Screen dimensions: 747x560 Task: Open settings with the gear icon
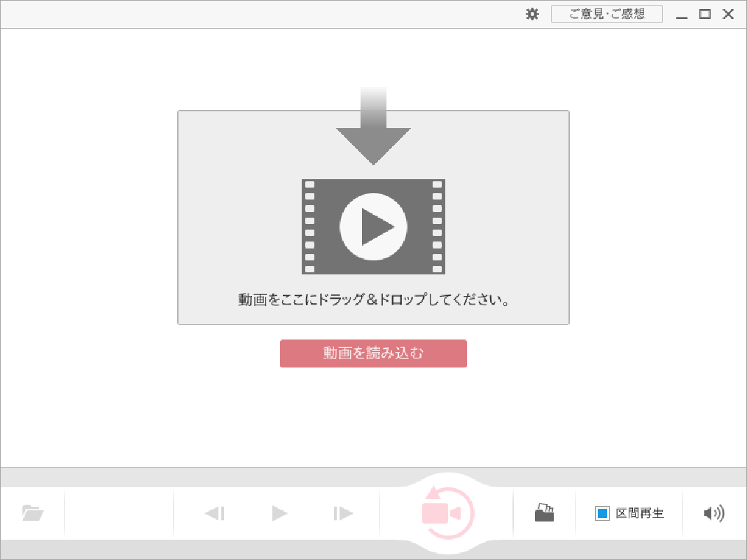pos(531,13)
